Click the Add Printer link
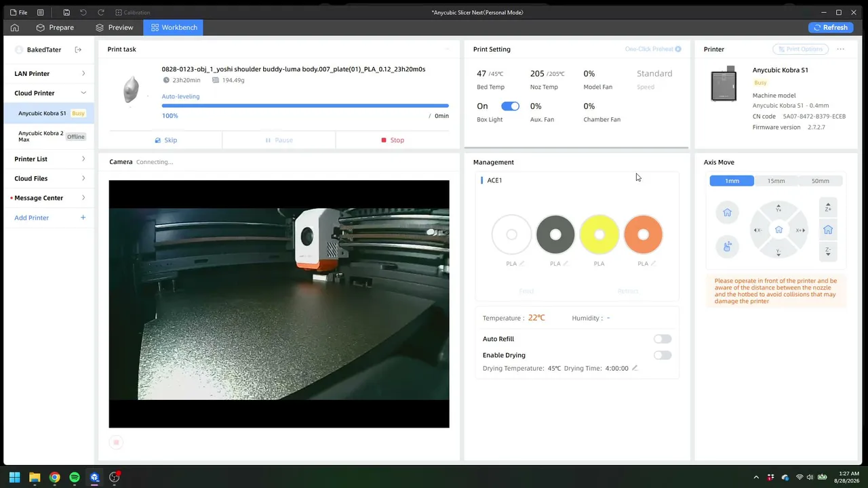868x488 pixels. click(32, 218)
